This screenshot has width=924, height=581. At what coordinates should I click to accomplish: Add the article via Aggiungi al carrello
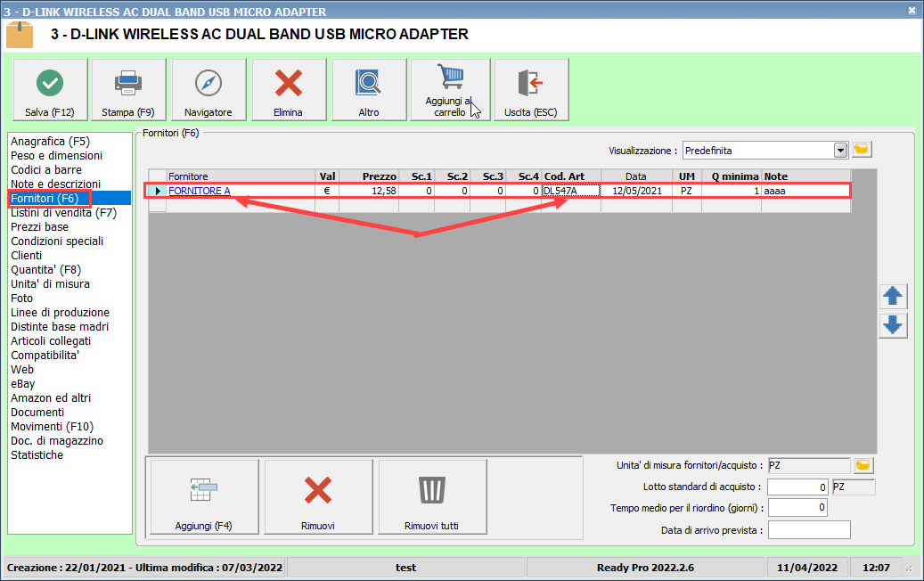pos(450,90)
